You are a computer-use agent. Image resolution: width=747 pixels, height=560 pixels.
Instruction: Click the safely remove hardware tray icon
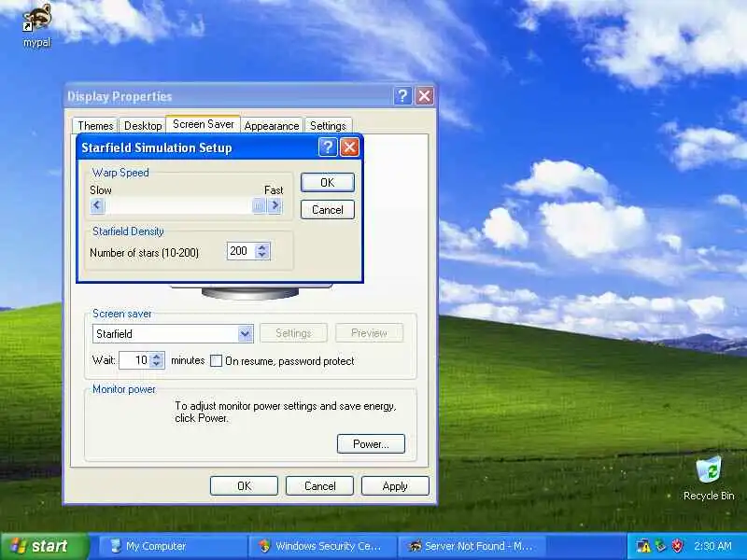[x=660, y=546]
